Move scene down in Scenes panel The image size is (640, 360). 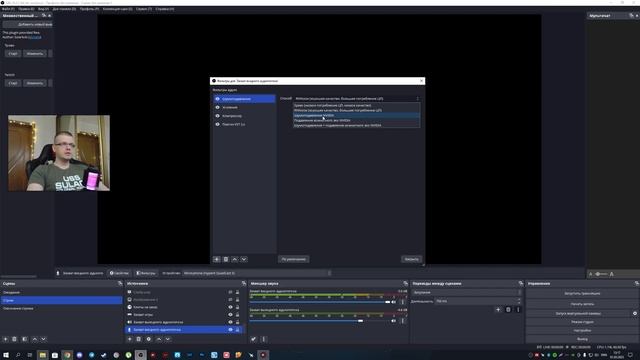click(44, 339)
